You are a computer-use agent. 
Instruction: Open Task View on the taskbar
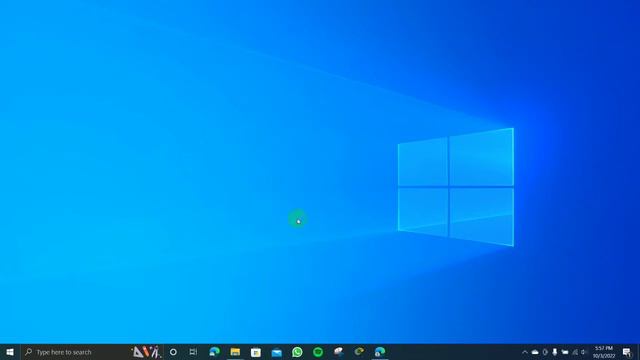(193, 352)
